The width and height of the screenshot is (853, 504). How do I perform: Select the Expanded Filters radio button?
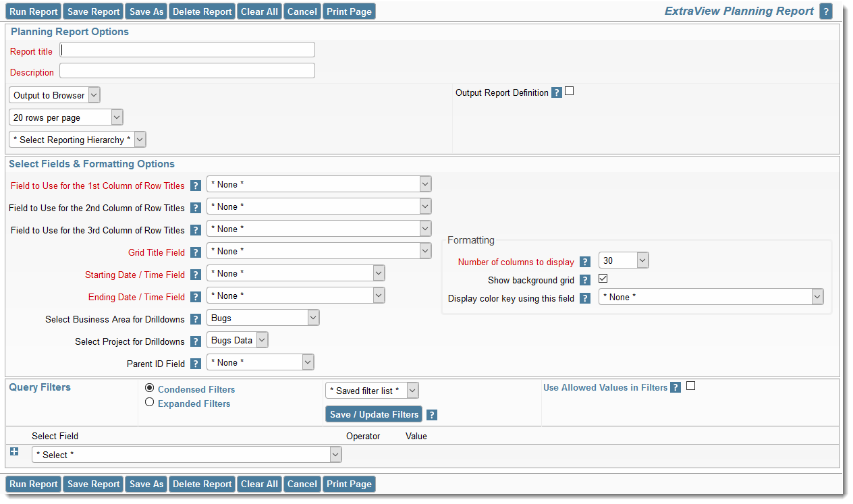(x=150, y=402)
